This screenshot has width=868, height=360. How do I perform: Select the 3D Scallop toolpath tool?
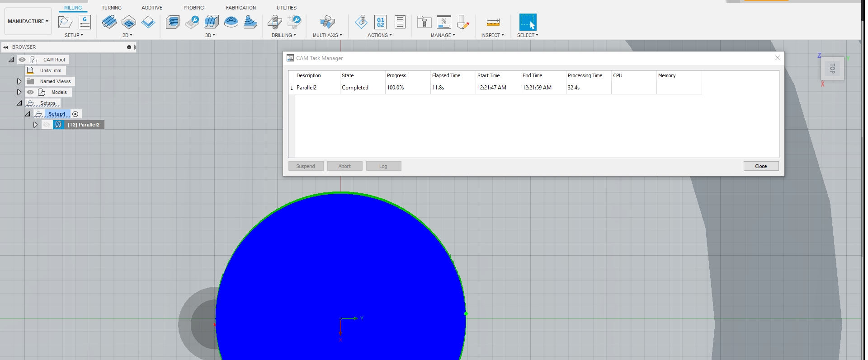[x=250, y=22]
